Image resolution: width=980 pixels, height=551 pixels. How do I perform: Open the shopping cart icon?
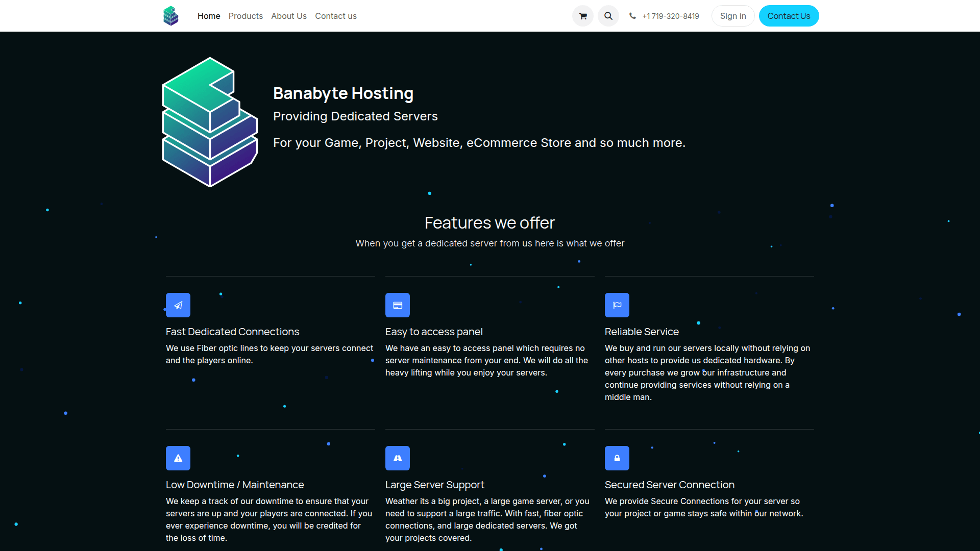click(583, 16)
